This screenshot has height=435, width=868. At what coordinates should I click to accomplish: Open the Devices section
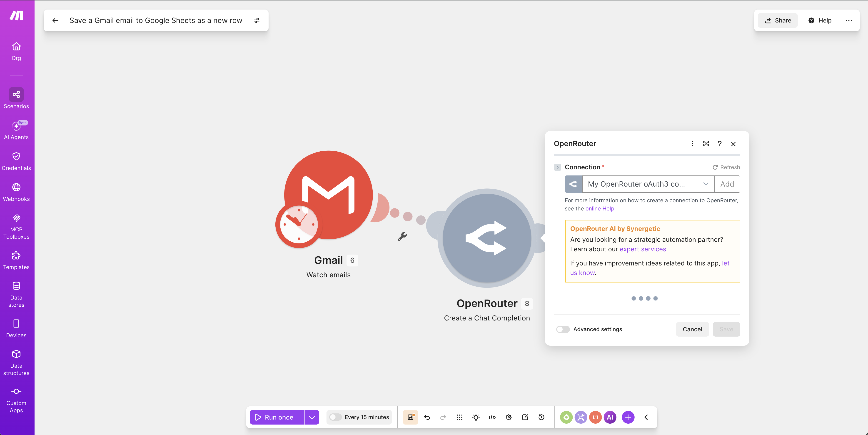(16, 329)
